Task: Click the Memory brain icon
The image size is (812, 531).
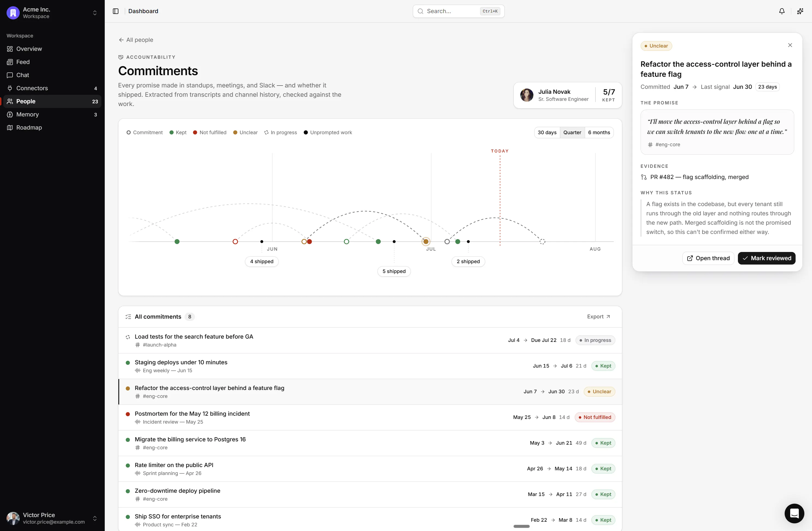Action: (10, 115)
